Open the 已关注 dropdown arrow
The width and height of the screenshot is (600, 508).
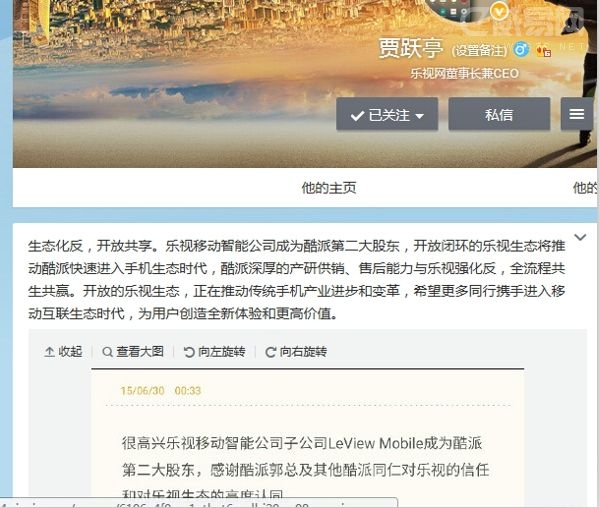419,116
